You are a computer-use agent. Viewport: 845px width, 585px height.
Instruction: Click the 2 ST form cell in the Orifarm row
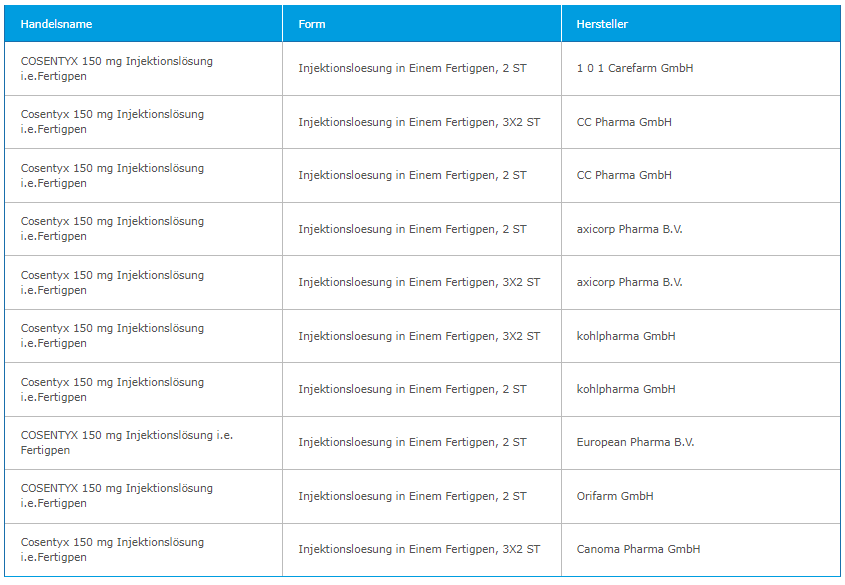click(x=412, y=497)
